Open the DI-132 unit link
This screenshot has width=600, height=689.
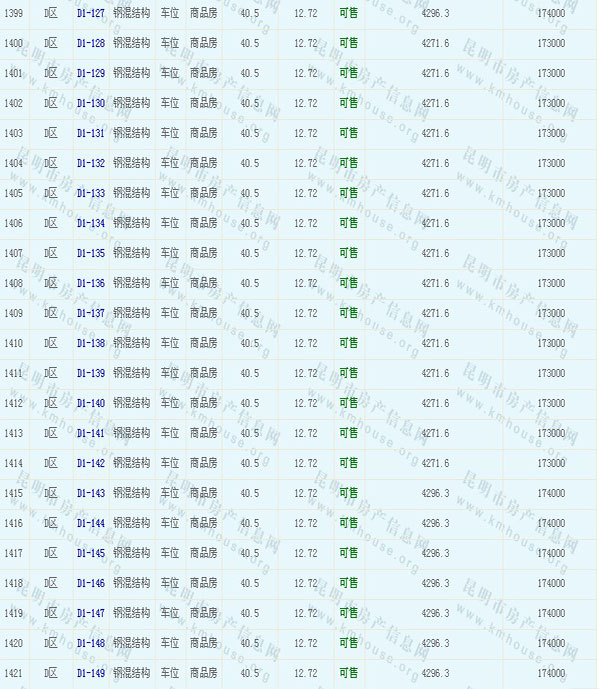pos(90,163)
